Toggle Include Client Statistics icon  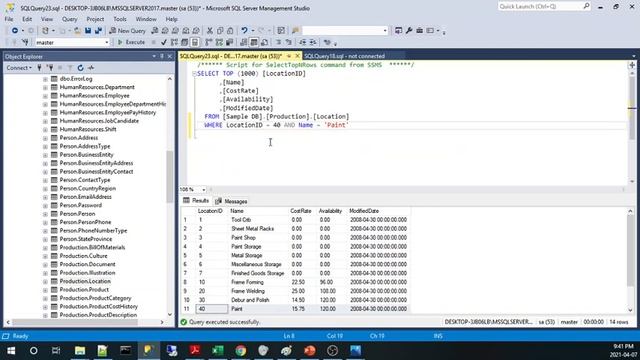(x=229, y=42)
